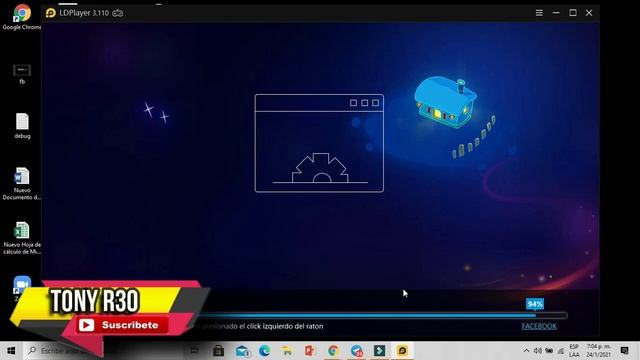Open the LDPlayer hamburger menu
Image resolution: width=640 pixels, height=360 pixels.
click(539, 13)
